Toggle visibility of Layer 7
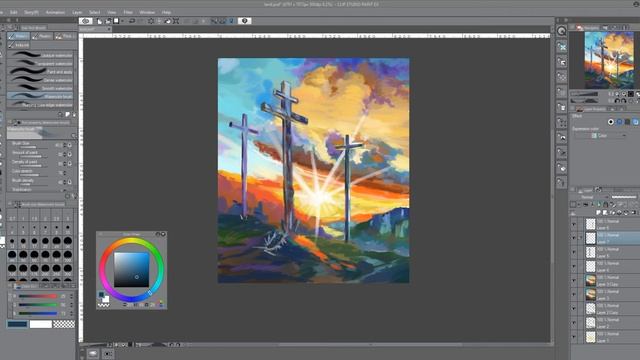Screen dimensions: 640x360 tap(574, 238)
